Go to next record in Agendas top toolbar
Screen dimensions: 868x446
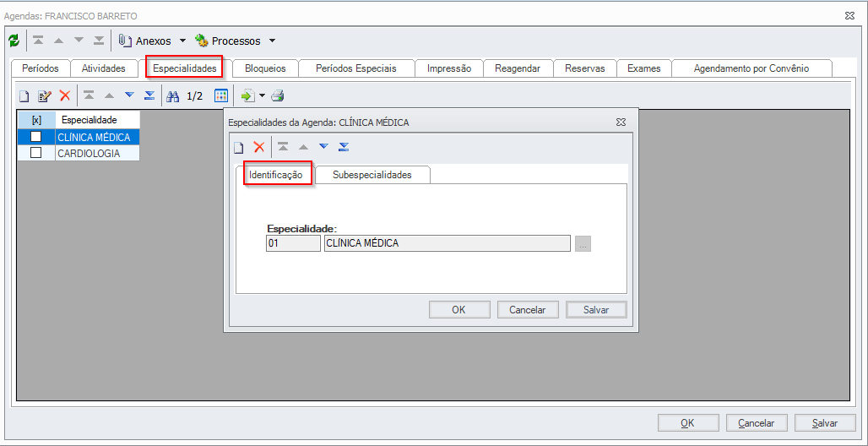(x=79, y=41)
